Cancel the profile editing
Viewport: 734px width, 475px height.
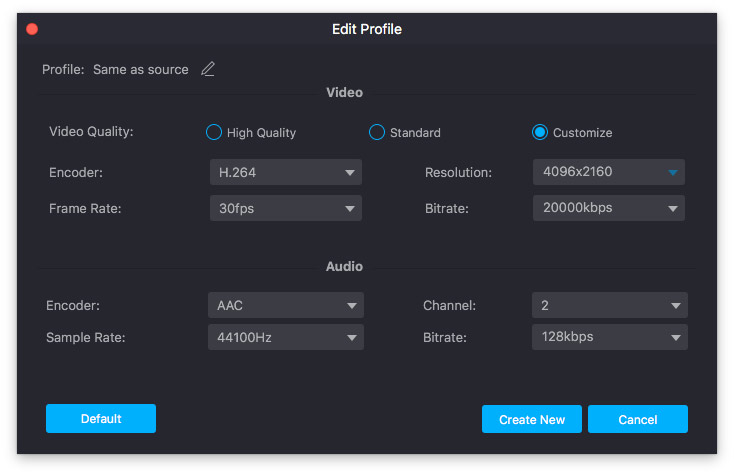(637, 419)
